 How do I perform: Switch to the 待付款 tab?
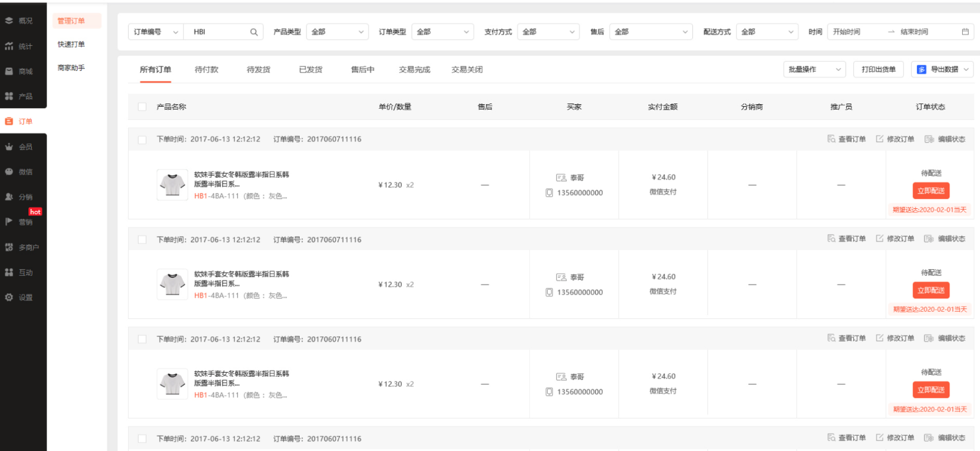[206, 70]
